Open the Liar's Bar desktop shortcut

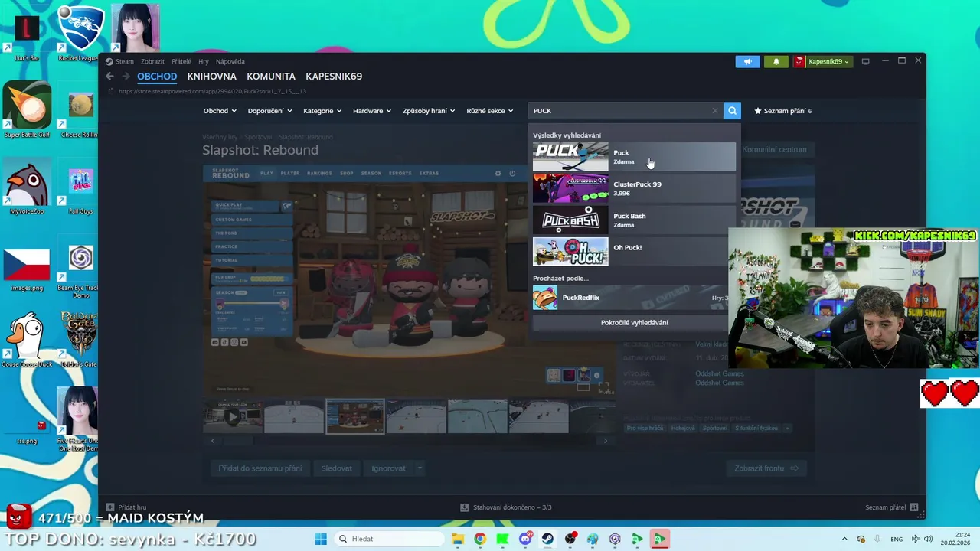tap(27, 34)
